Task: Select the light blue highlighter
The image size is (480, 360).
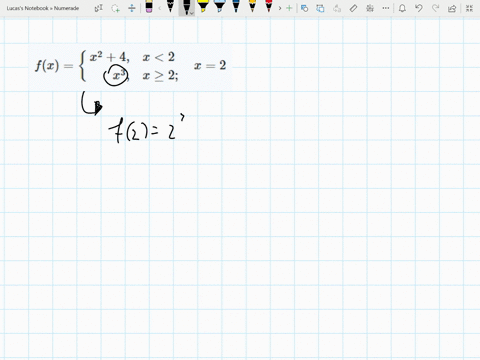Action: (219, 6)
